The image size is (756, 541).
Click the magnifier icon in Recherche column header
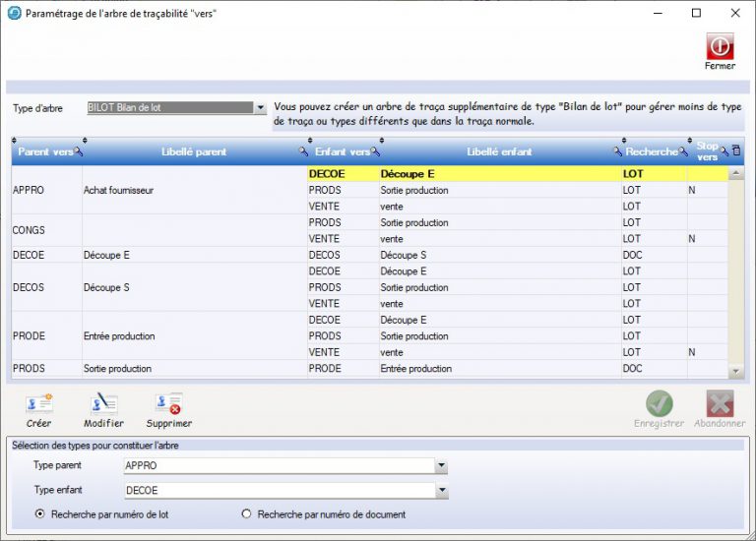[x=684, y=152]
